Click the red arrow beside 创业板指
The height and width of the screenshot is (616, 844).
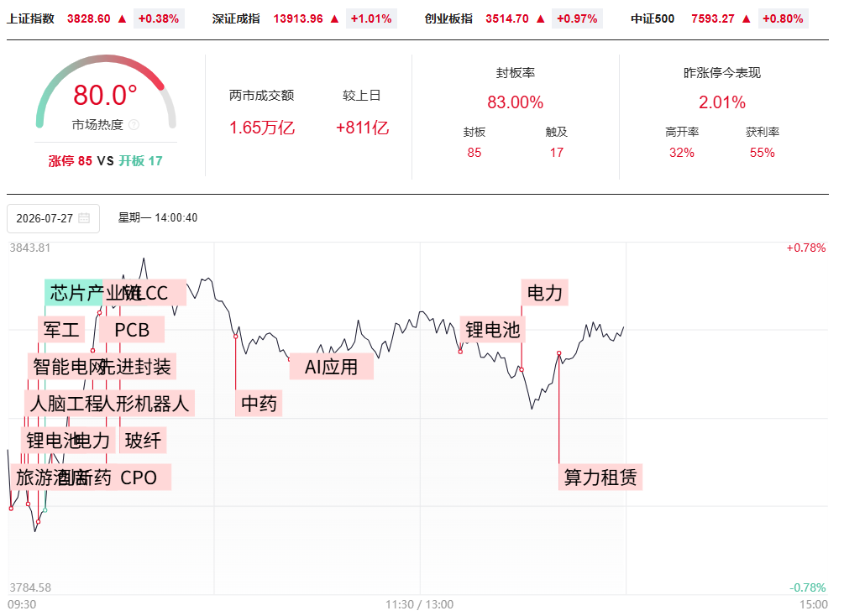pyautogui.click(x=541, y=18)
